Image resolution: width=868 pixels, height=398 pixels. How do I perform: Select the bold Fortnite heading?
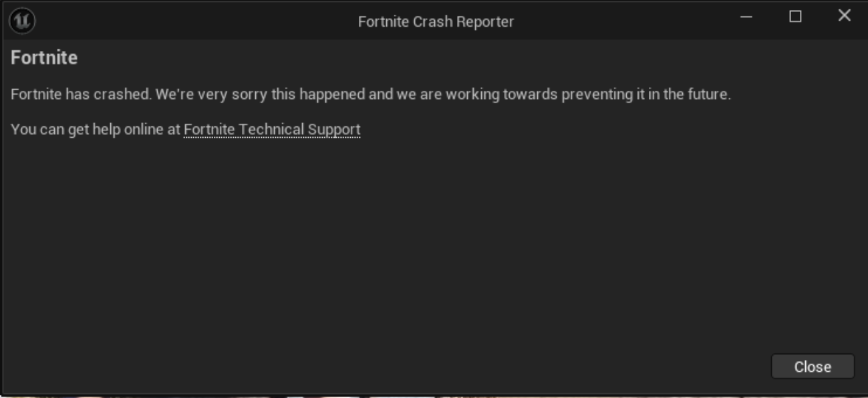click(44, 58)
